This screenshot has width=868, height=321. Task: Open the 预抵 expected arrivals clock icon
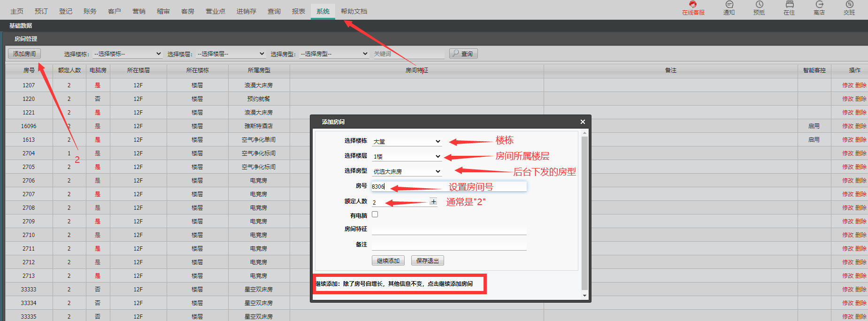coord(759,5)
